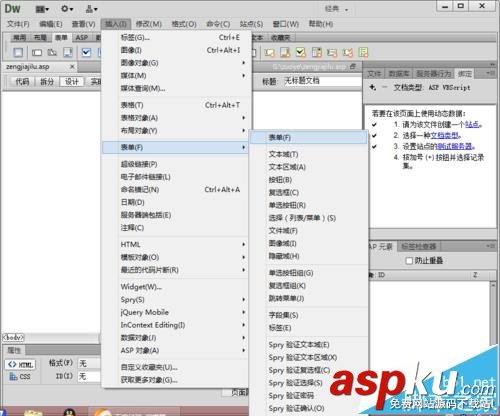Choose 表单(F) in the form submenu
Viewport: 500px width, 416px height.
(309, 137)
